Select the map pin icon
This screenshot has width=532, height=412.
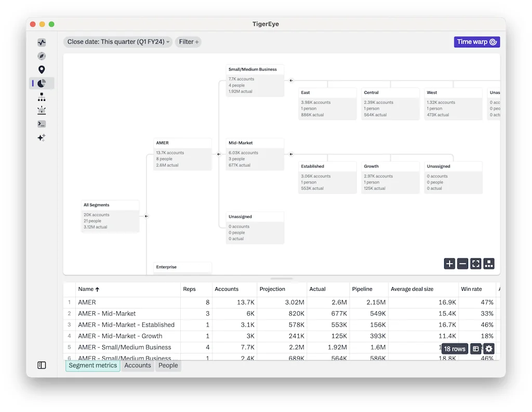[x=42, y=69]
